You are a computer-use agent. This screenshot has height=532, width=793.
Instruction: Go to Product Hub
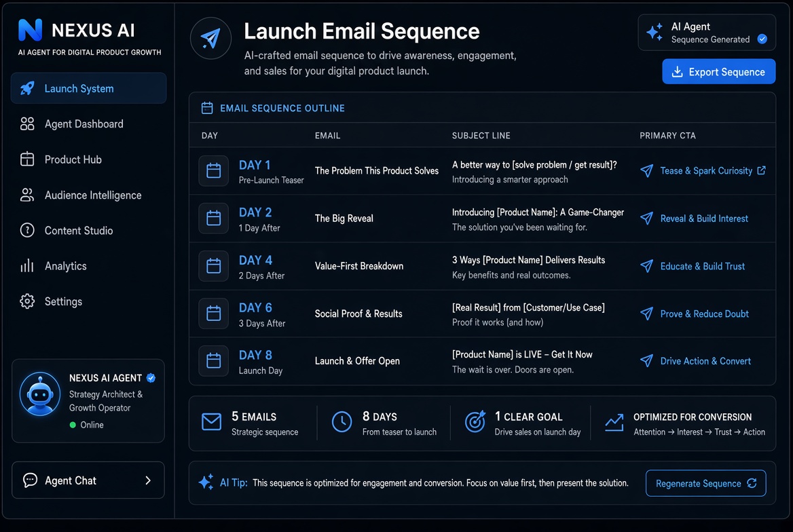(73, 159)
